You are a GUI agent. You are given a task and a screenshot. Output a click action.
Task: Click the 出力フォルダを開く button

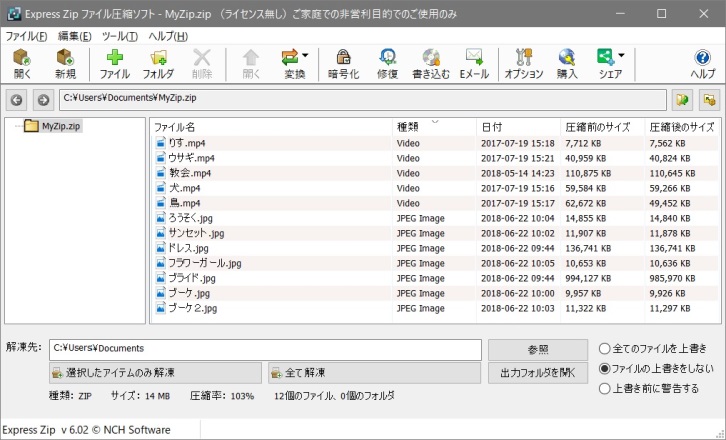[x=538, y=373]
